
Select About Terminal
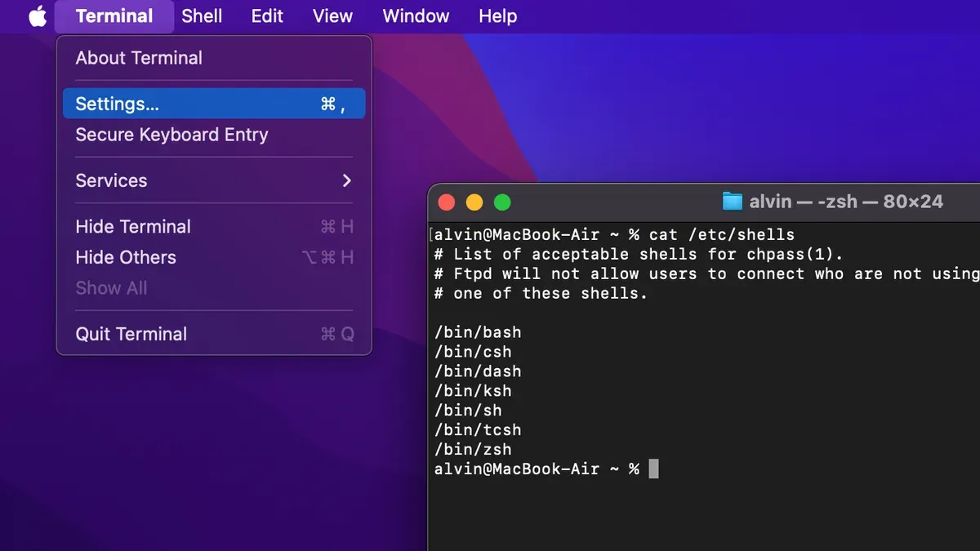point(214,58)
